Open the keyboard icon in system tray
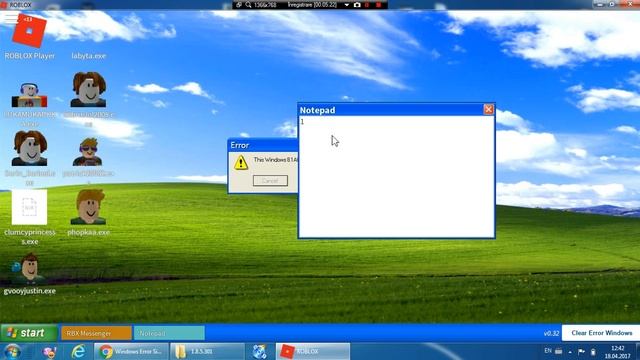This screenshot has height=360, width=640. [558, 351]
